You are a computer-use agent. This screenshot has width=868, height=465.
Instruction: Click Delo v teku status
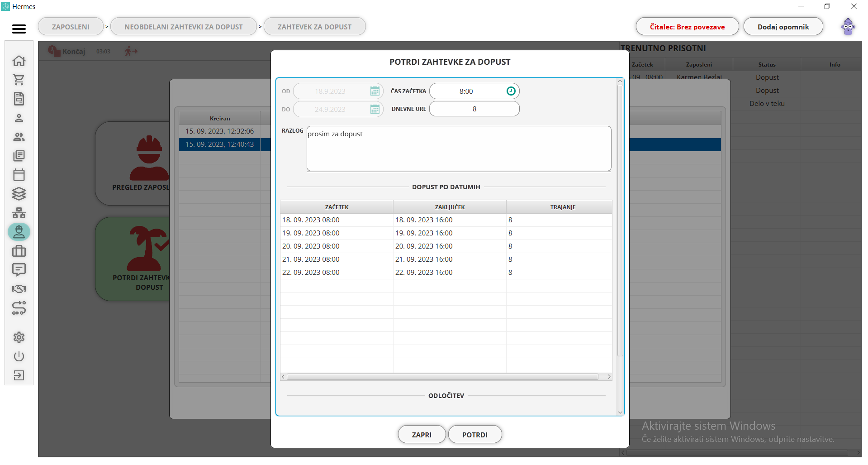pos(767,103)
